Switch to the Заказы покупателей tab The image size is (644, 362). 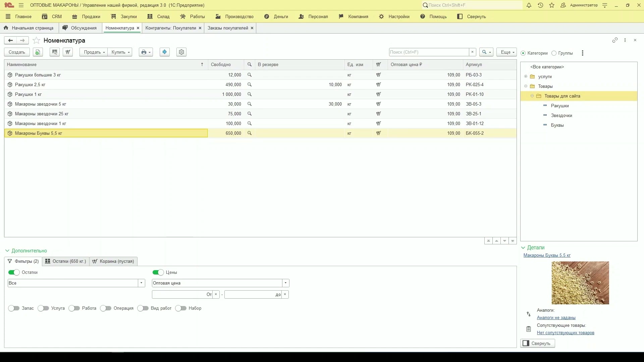click(x=228, y=28)
